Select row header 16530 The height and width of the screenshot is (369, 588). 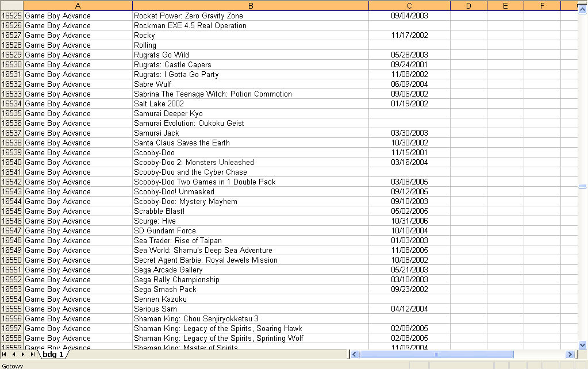[x=11, y=64]
